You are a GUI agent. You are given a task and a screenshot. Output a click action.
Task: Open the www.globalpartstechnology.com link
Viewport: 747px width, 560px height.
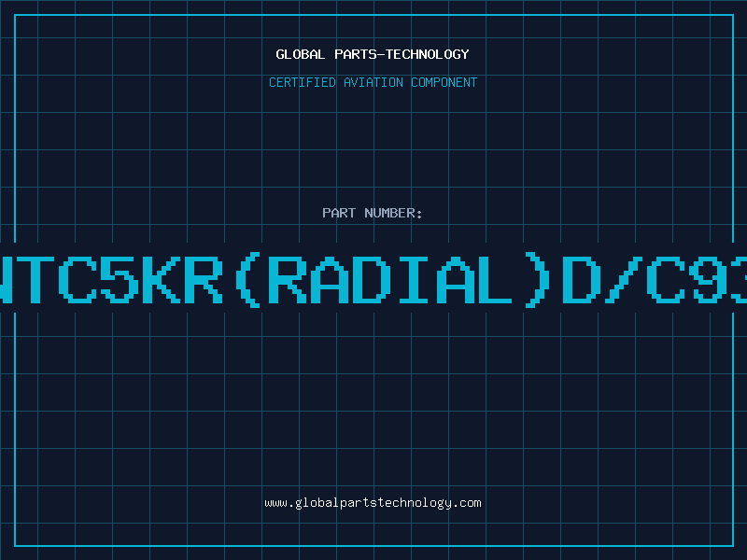click(x=373, y=503)
